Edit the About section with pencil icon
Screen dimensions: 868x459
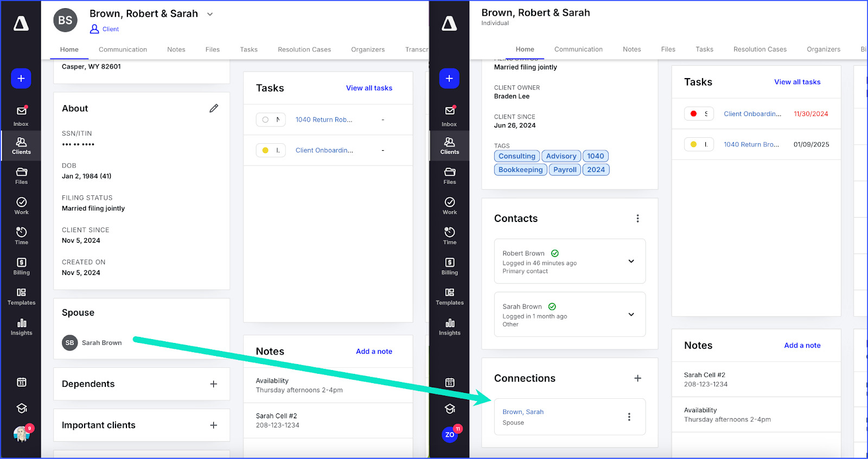pos(214,109)
